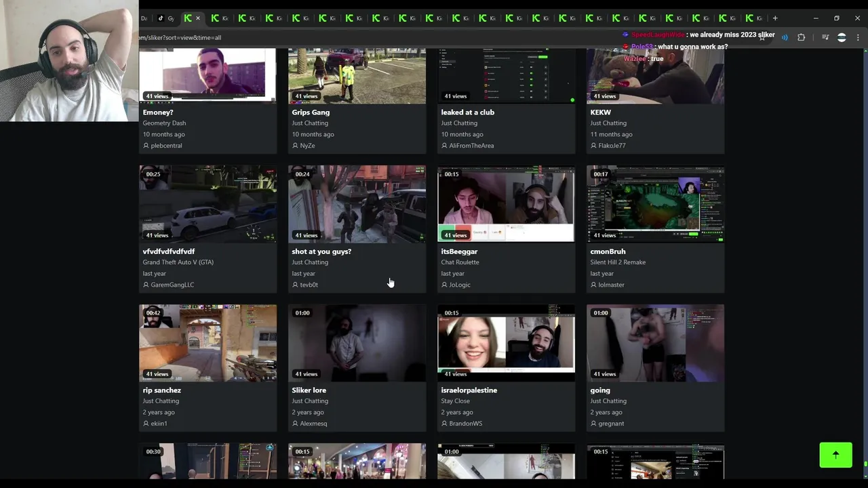
Task: Visit GaremGangLLC's profile link
Action: click(x=172, y=285)
